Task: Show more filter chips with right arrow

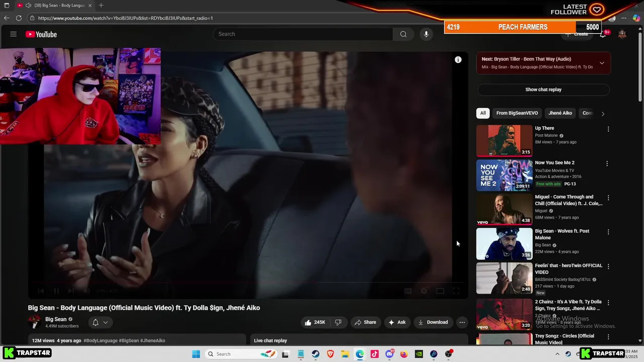Action: pos(603,114)
